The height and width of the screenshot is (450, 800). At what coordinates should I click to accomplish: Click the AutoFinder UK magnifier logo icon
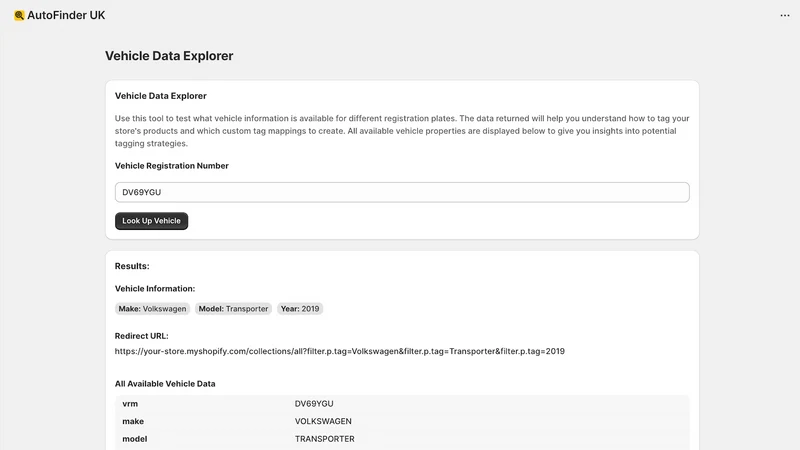19,15
